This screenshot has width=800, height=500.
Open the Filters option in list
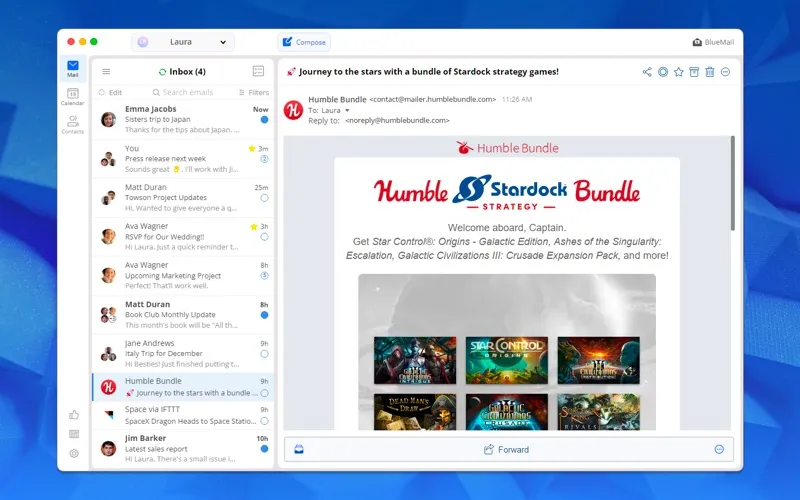point(254,92)
